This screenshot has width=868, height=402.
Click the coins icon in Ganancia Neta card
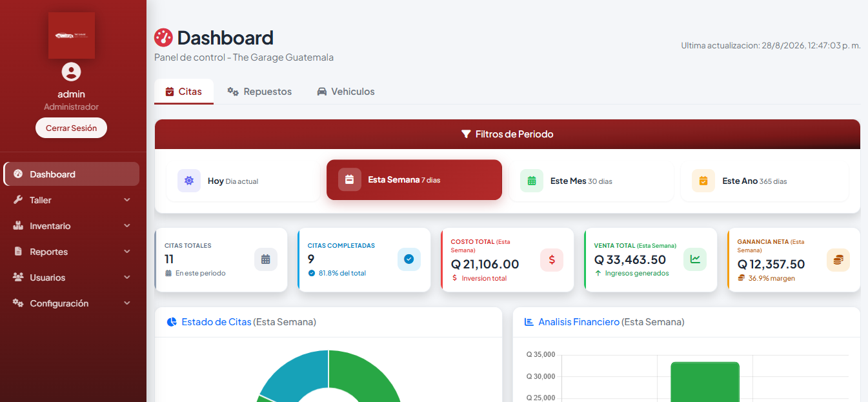[838, 260]
